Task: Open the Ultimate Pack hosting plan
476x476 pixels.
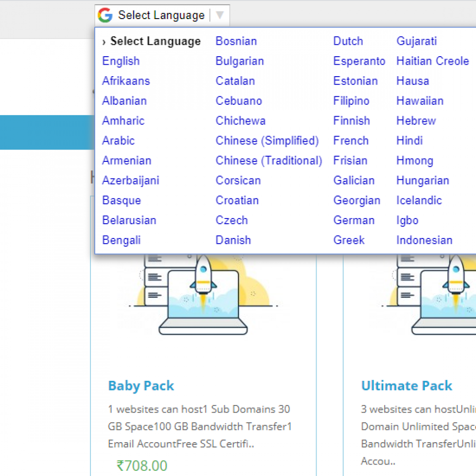Action: (407, 386)
